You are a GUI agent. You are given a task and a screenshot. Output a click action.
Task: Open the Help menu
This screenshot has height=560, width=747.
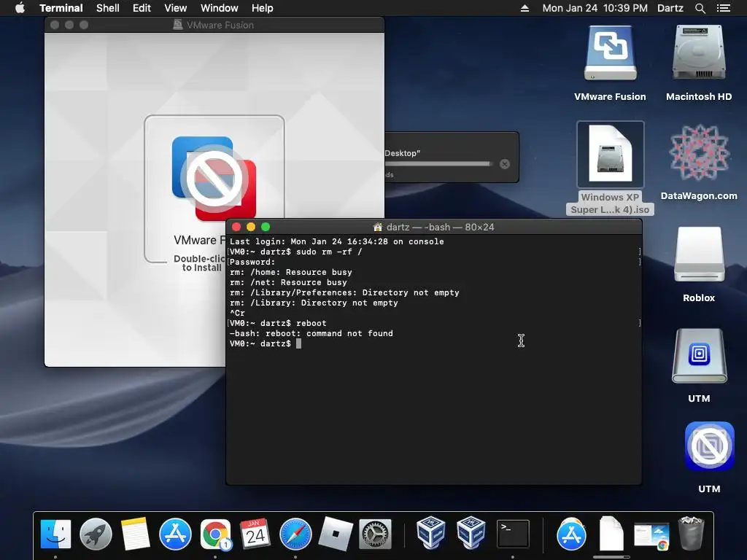262,8
